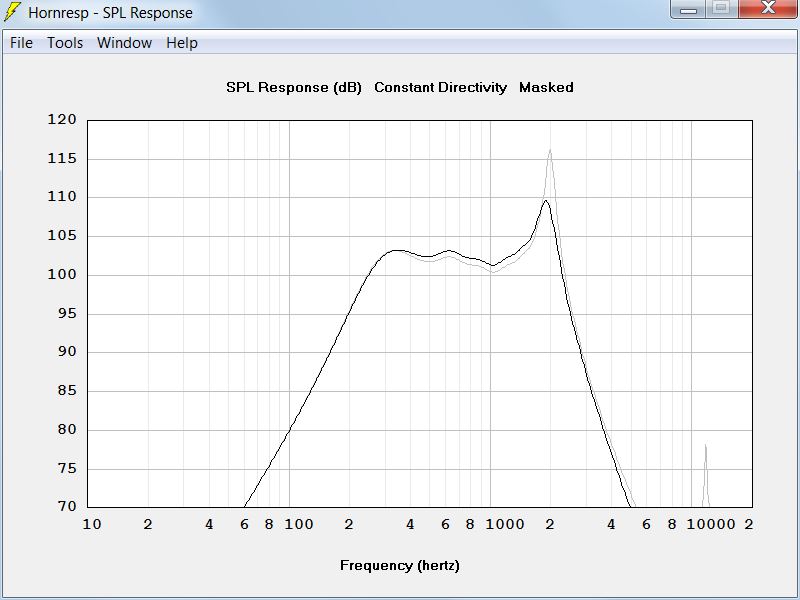The image size is (800, 600).
Task: Click the 75 value on the dB axis
Action: click(x=67, y=468)
